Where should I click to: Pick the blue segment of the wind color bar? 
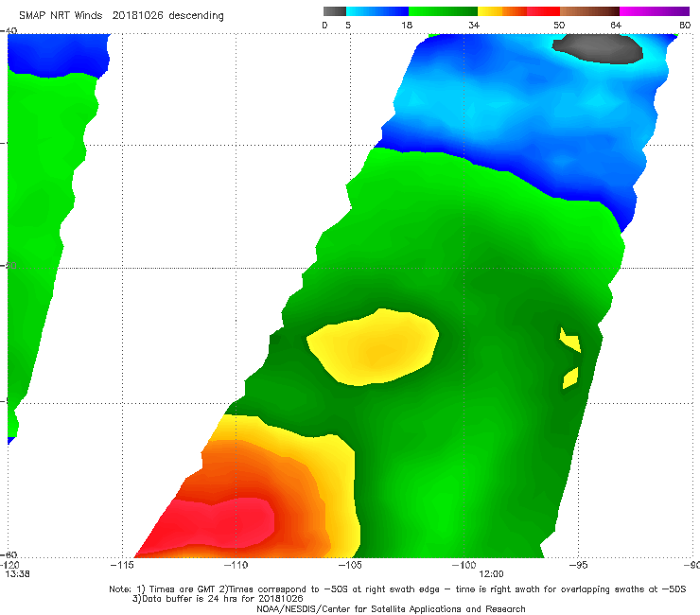377,11
